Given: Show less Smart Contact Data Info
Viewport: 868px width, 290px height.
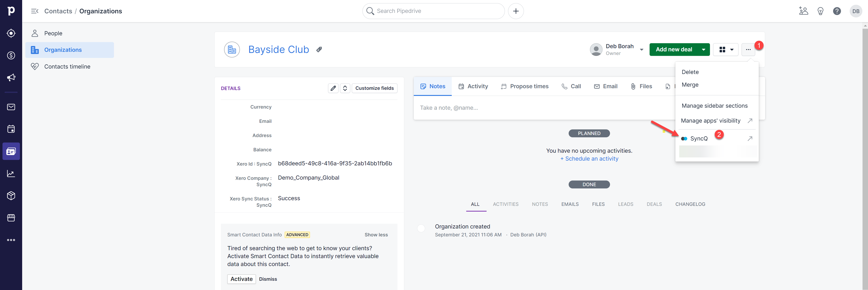Looking at the screenshot, I should (x=376, y=234).
